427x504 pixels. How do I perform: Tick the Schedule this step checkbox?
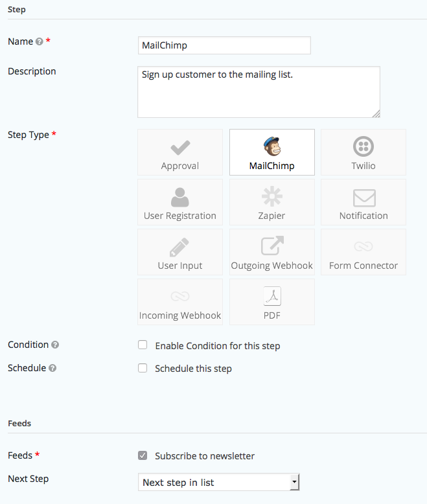pos(143,368)
